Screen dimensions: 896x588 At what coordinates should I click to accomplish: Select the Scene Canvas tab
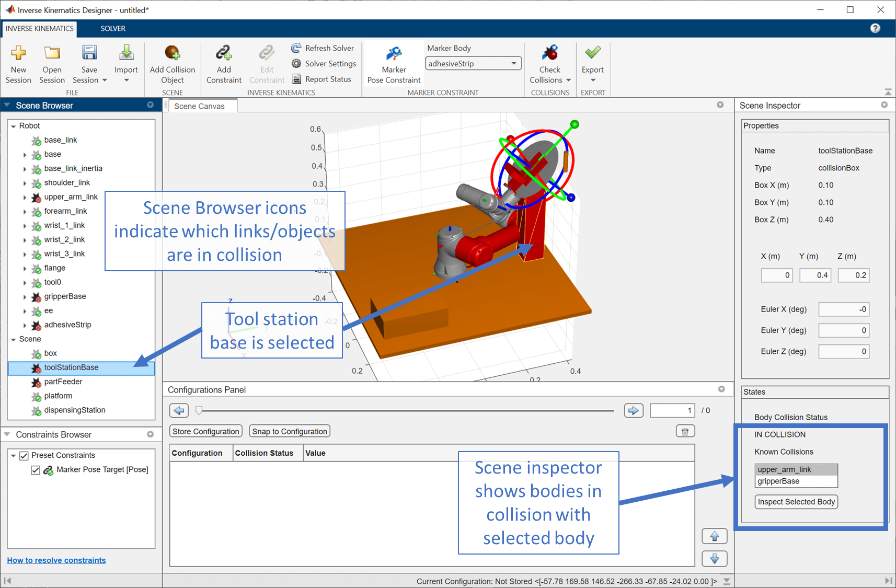199,106
